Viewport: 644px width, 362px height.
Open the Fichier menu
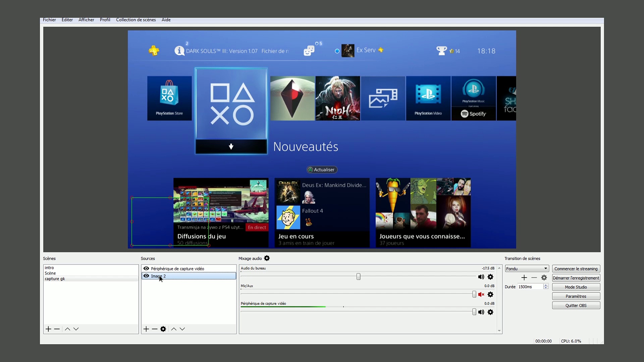(x=49, y=19)
